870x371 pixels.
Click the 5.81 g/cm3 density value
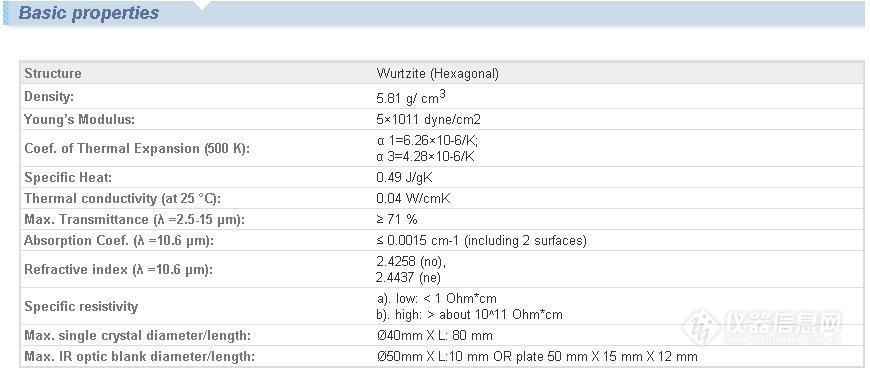tap(411, 97)
